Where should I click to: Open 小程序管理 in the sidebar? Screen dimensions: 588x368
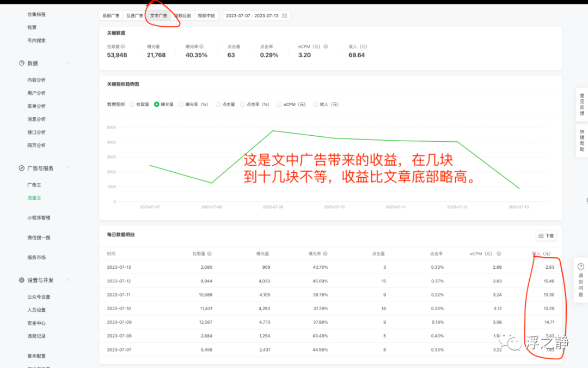(39, 218)
